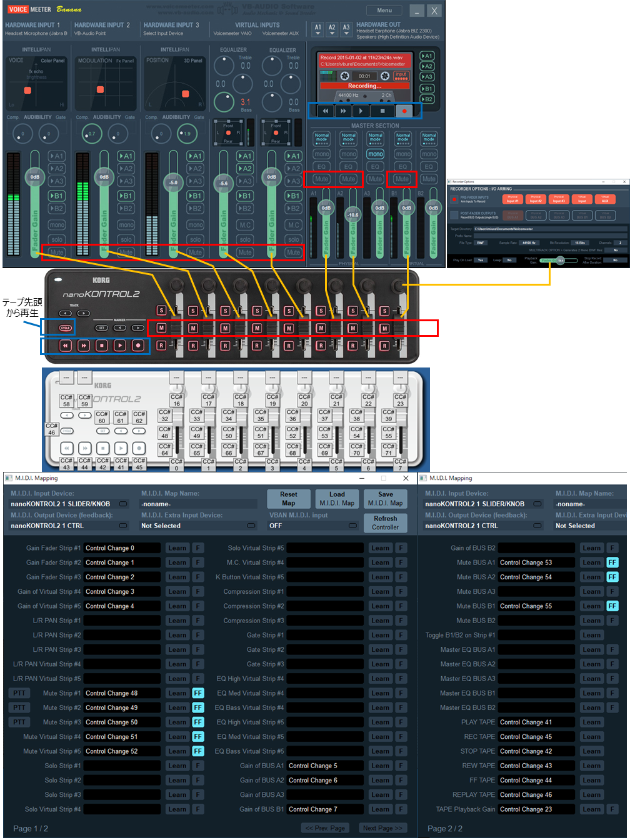Image resolution: width=630 pixels, height=840 pixels.
Task: Click Refresh Controller
Action: pos(386,523)
